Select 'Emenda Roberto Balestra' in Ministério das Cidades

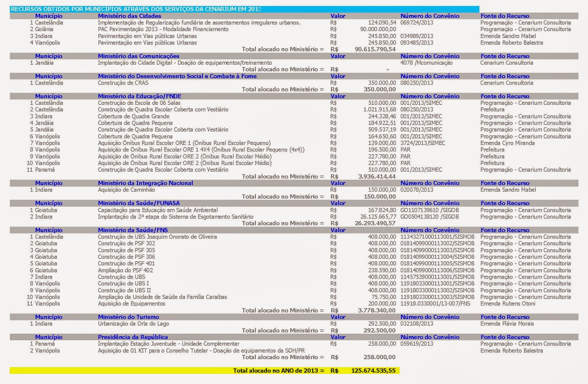[x=512, y=43]
